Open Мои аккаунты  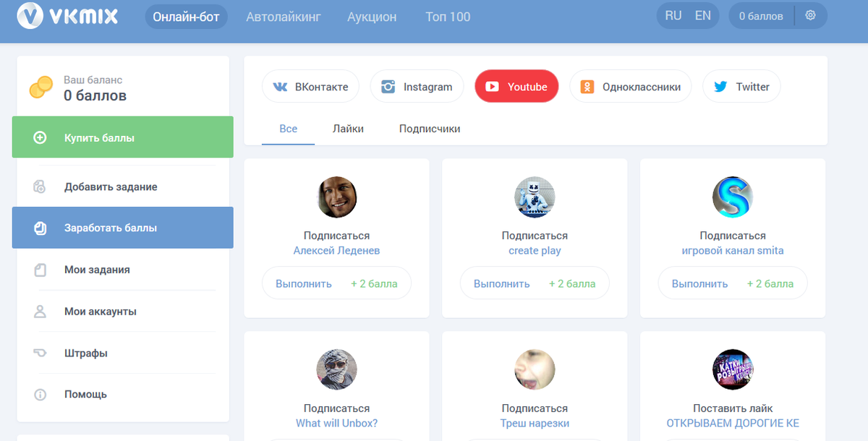(x=123, y=312)
